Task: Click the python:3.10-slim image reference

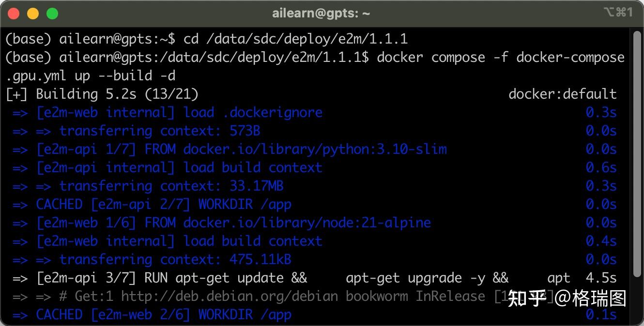Action: [x=315, y=149]
